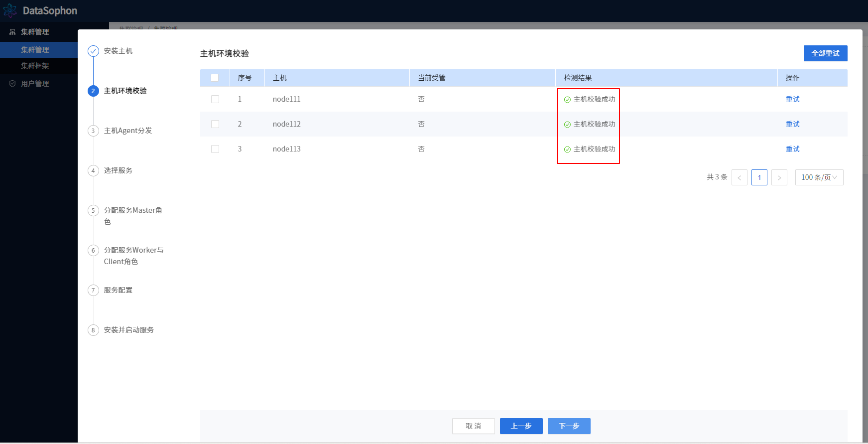The image size is (868, 444).
Task: Click 安装主机 step label
Action: pos(118,51)
